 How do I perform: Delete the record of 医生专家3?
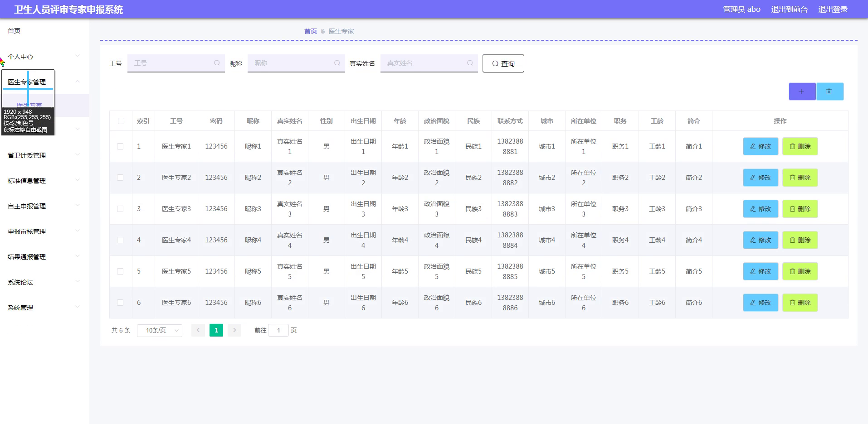(800, 209)
